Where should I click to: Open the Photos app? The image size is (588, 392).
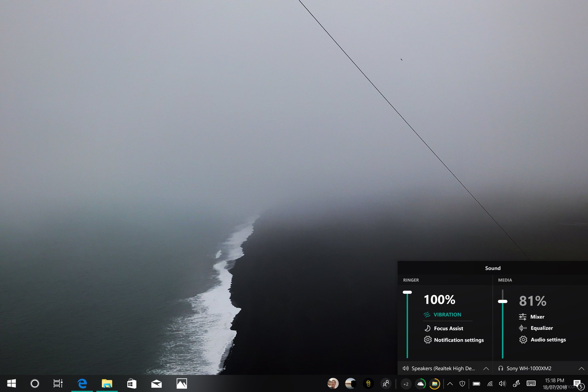pos(182,383)
